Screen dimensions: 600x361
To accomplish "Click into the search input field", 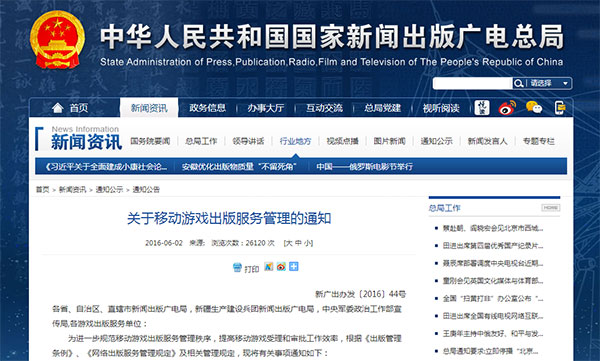I will point(472,83).
